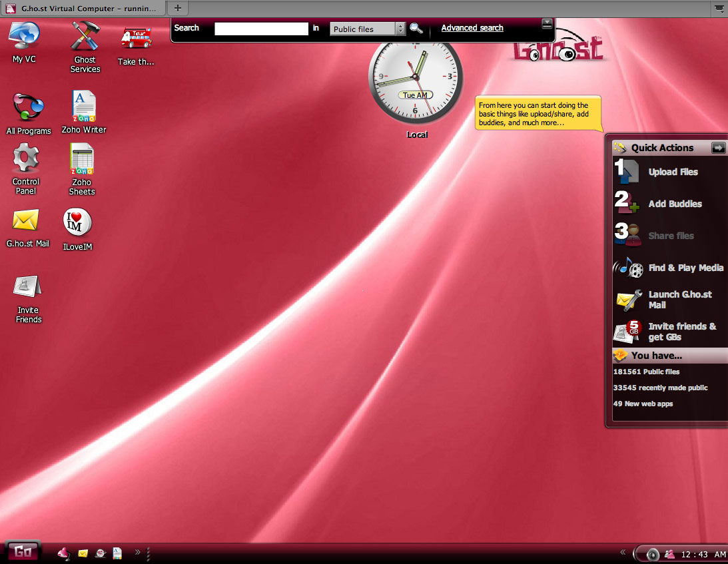Click the pink buddies icon in tray
This screenshot has height=564, width=728.
(x=669, y=554)
